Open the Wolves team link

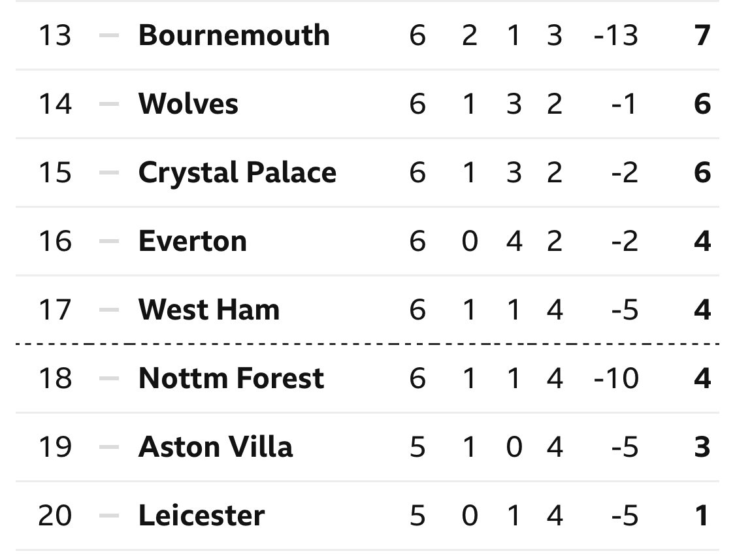(188, 104)
